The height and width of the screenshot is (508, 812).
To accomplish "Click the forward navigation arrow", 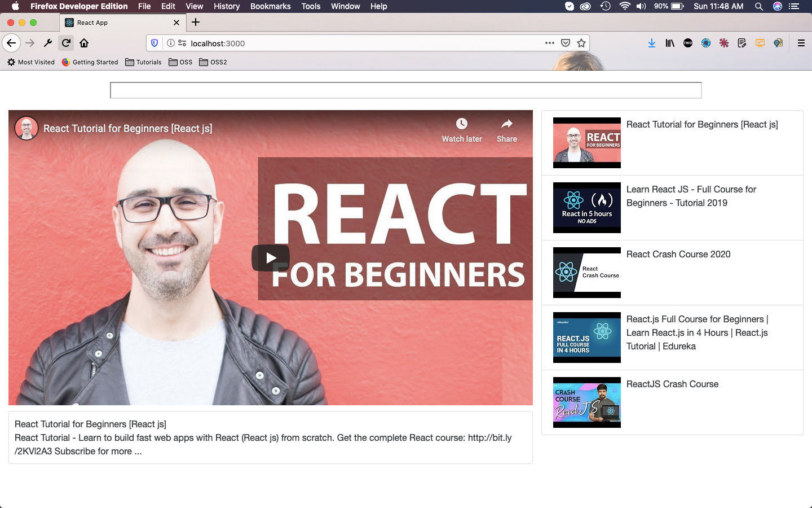I will click(x=30, y=43).
